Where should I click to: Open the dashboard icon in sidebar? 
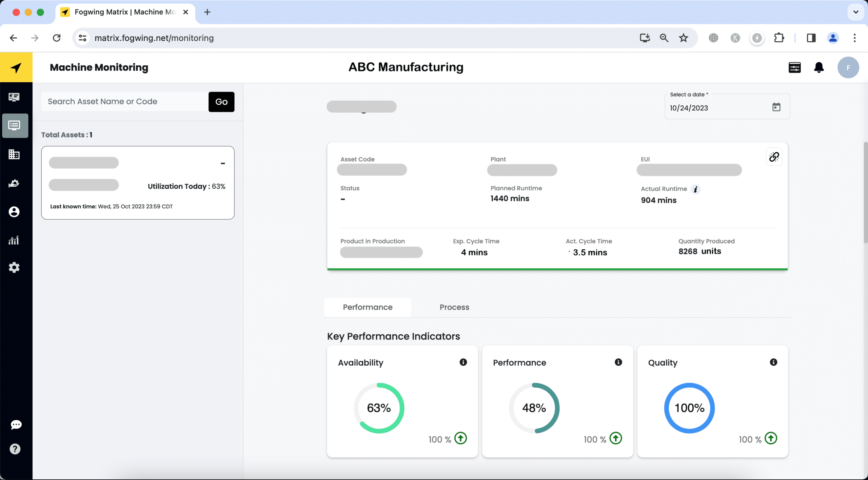[14, 97]
